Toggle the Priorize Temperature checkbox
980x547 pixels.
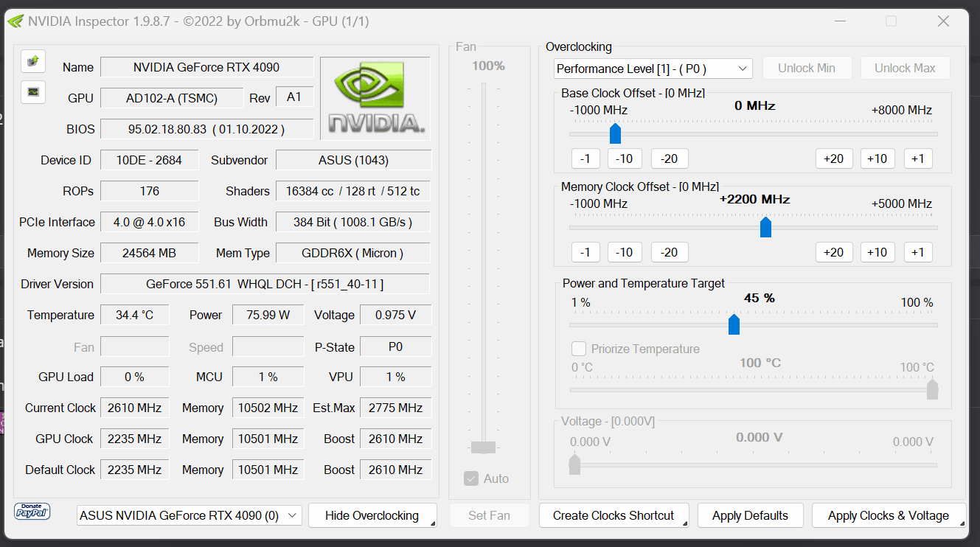pos(579,349)
